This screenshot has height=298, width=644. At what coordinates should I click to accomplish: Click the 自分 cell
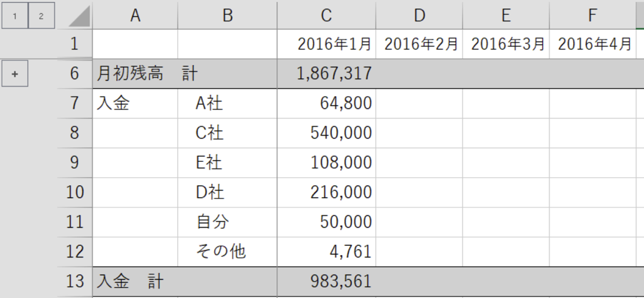coord(227,222)
